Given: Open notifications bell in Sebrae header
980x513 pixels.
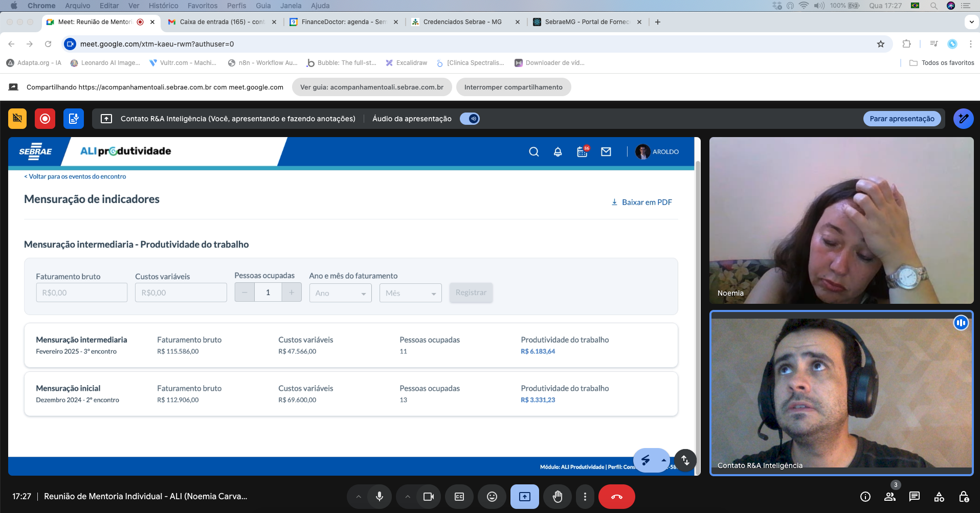Looking at the screenshot, I should pyautogui.click(x=558, y=152).
